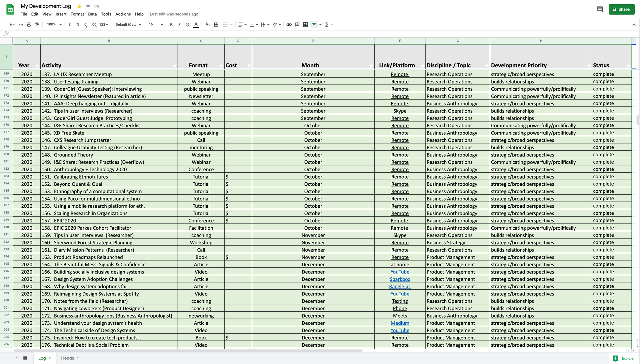640x364 pixels.
Task: Click the green Share button
Action: 621,9
